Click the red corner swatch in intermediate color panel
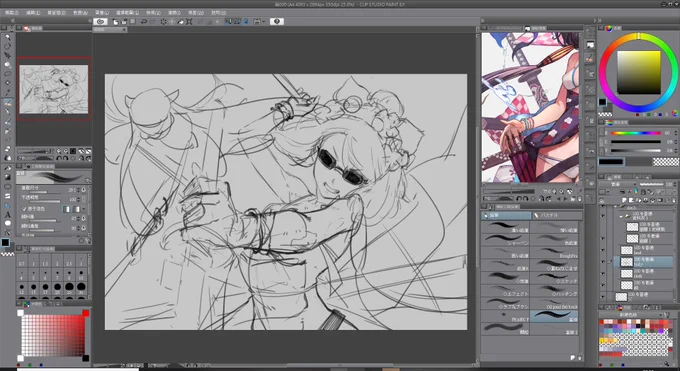This screenshot has width=680, height=371. pos(85,313)
